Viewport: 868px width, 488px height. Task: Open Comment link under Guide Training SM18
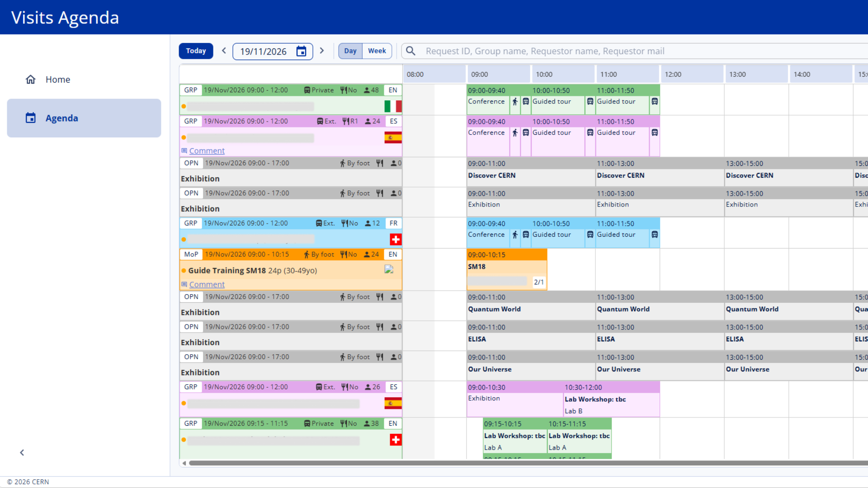[x=207, y=285]
